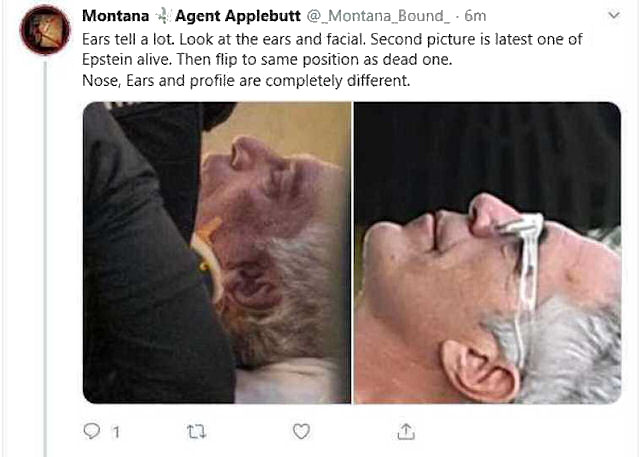Open the right photo with glasses

point(487,253)
